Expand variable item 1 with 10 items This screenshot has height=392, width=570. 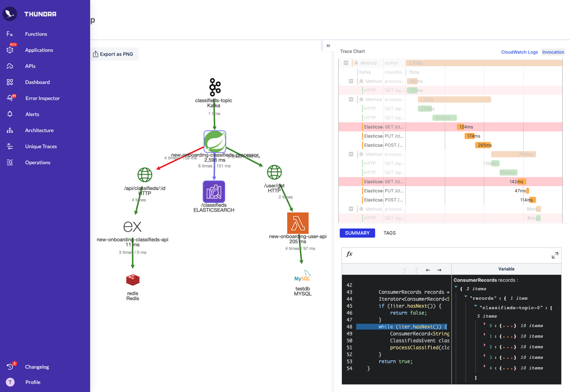485,335
